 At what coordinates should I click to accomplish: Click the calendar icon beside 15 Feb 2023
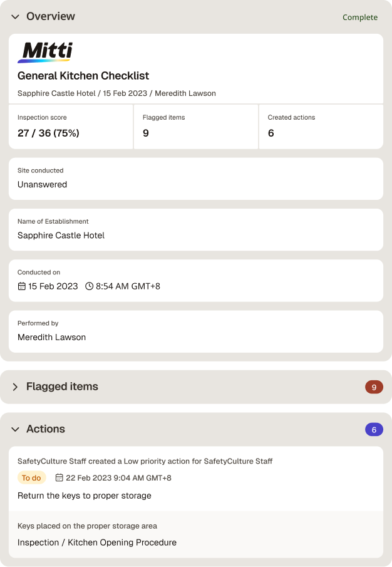(22, 286)
